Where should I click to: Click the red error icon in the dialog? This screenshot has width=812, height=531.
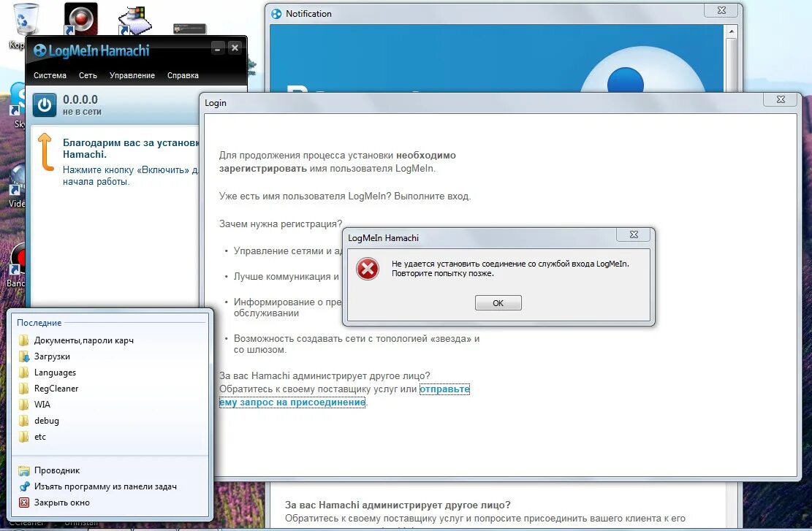point(368,269)
